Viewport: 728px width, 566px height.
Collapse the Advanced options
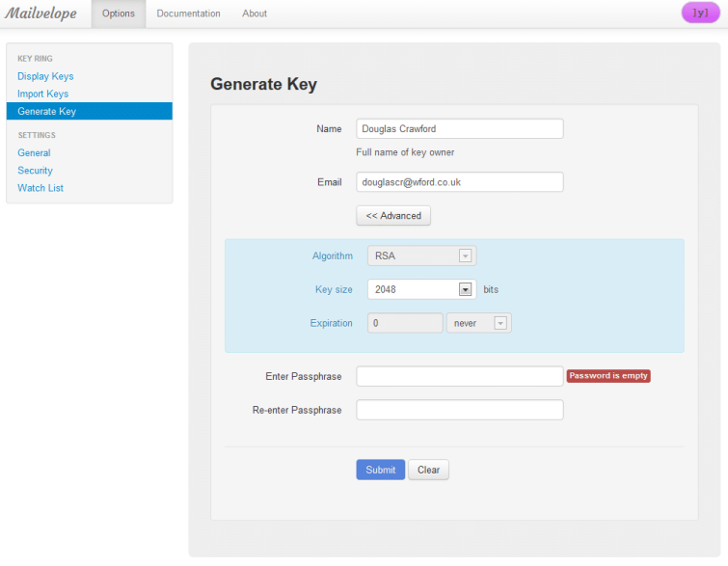393,215
